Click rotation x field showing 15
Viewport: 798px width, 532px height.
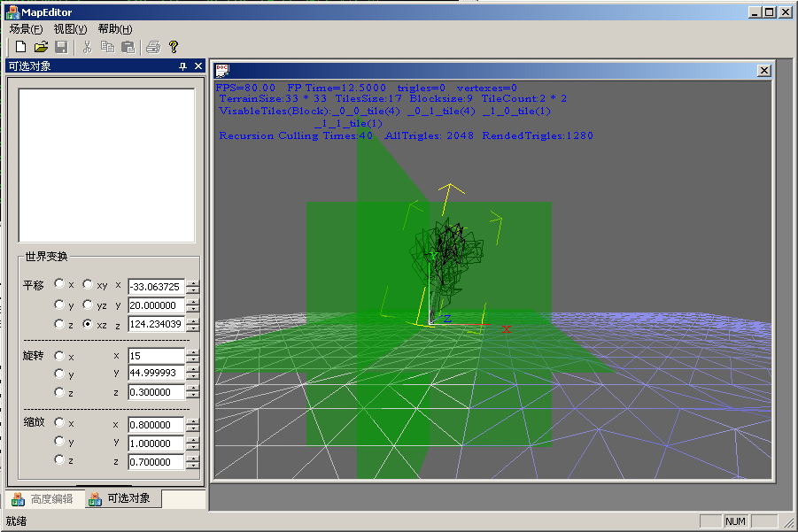(156, 356)
